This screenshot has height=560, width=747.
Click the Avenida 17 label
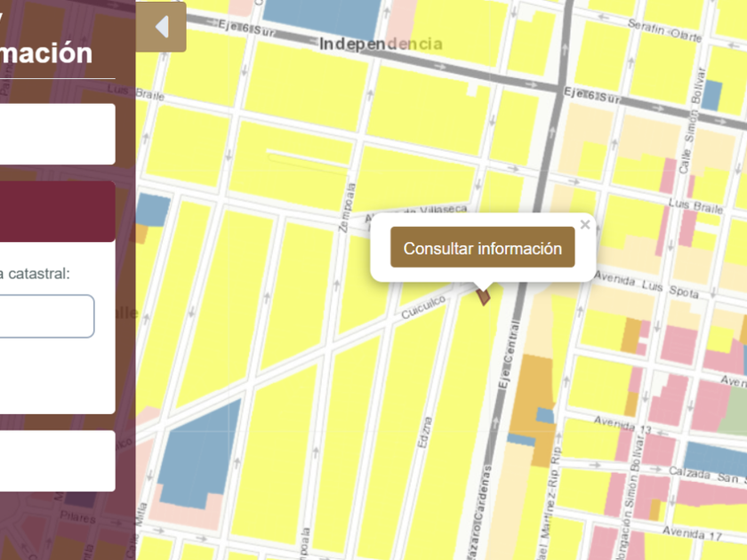(692, 532)
